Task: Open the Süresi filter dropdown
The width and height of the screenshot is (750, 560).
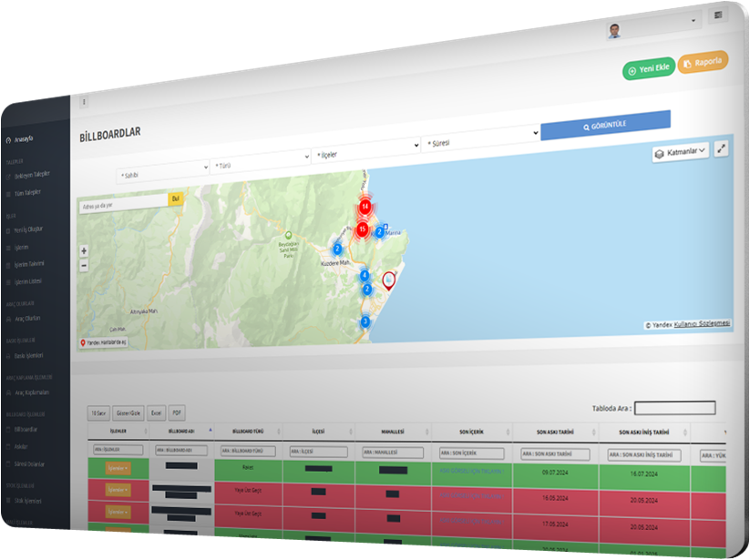Action: 481,142
